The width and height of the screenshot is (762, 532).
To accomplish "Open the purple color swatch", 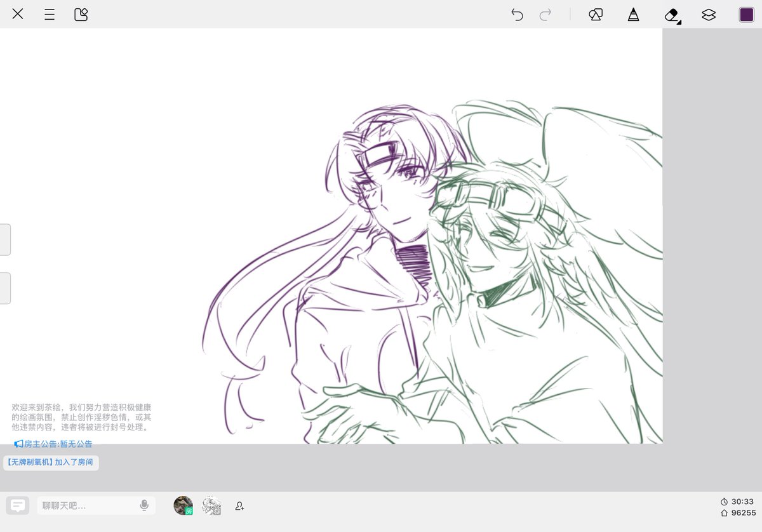I will pos(747,15).
